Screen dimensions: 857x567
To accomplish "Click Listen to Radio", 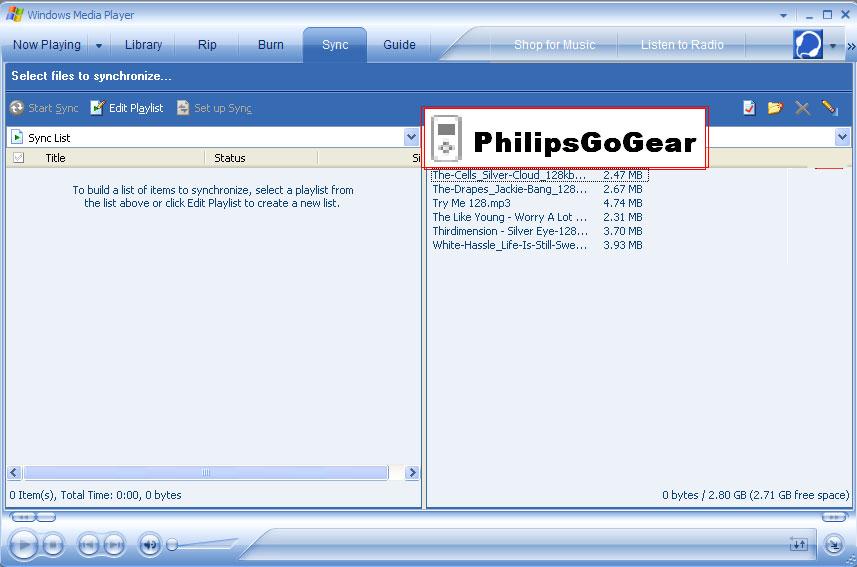I will point(682,45).
